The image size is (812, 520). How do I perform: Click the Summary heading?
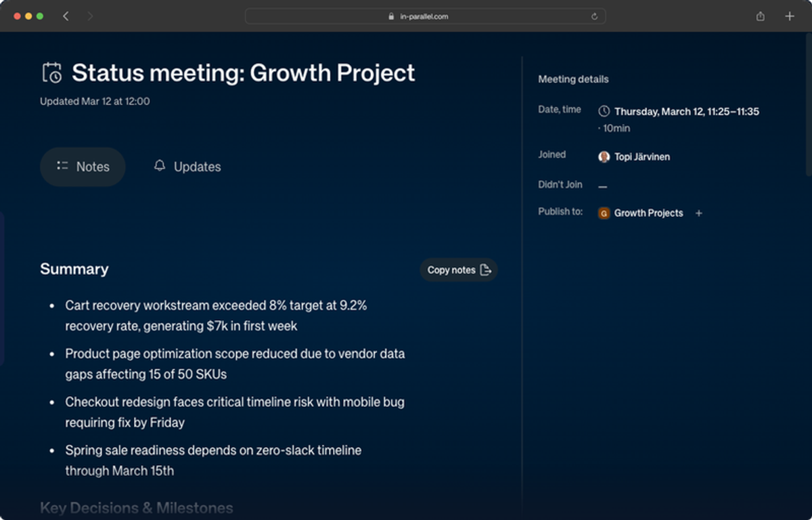(74, 269)
